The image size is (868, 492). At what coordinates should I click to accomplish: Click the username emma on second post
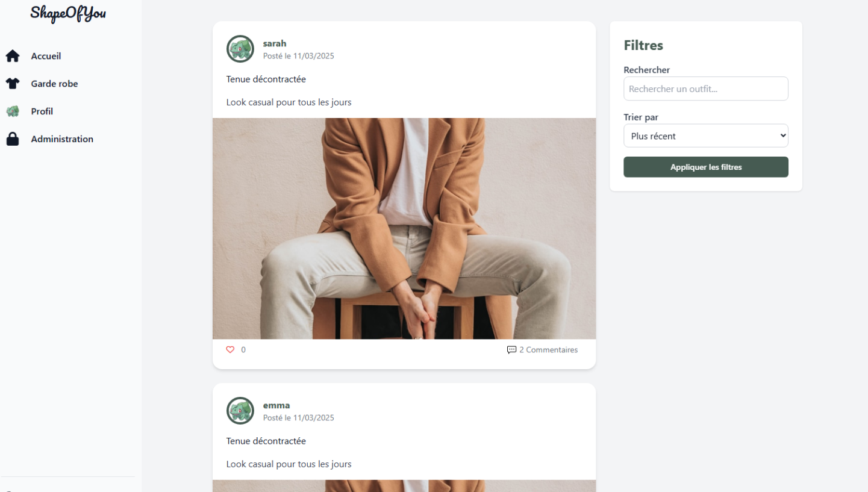point(276,405)
